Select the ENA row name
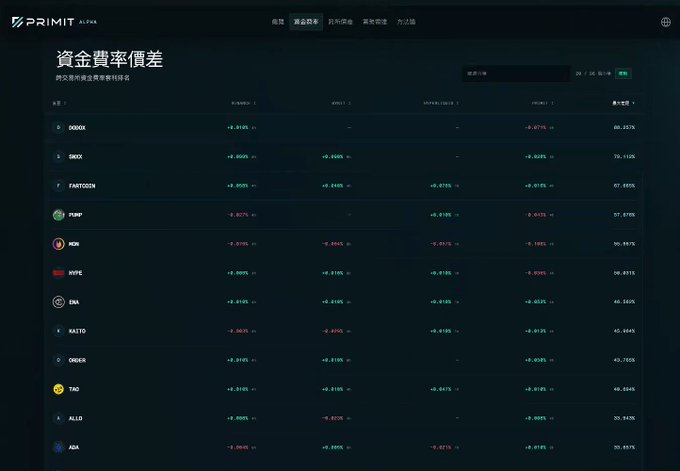Viewport: 680px width, 471px height. (x=74, y=302)
